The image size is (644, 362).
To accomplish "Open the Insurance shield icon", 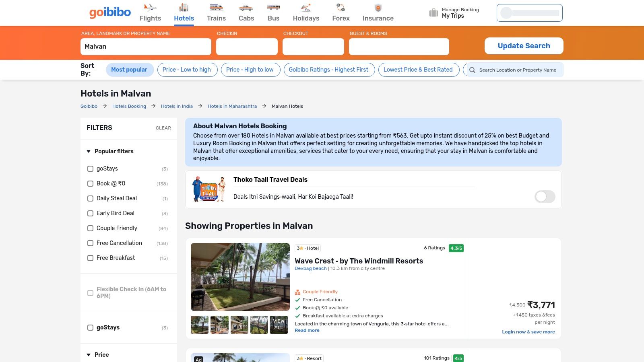I will pos(378,8).
